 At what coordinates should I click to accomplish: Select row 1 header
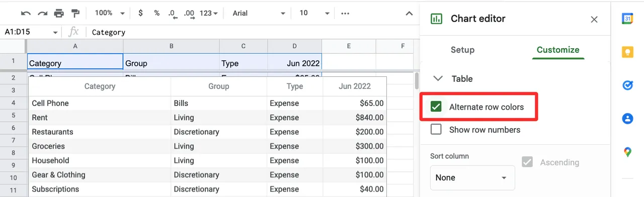coord(13,61)
